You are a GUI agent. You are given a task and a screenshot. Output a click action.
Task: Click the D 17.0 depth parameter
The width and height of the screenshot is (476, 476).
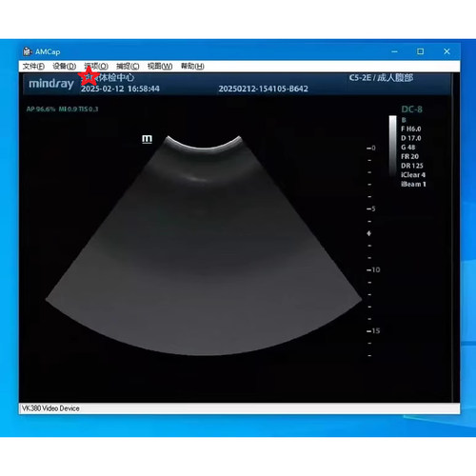pos(411,138)
